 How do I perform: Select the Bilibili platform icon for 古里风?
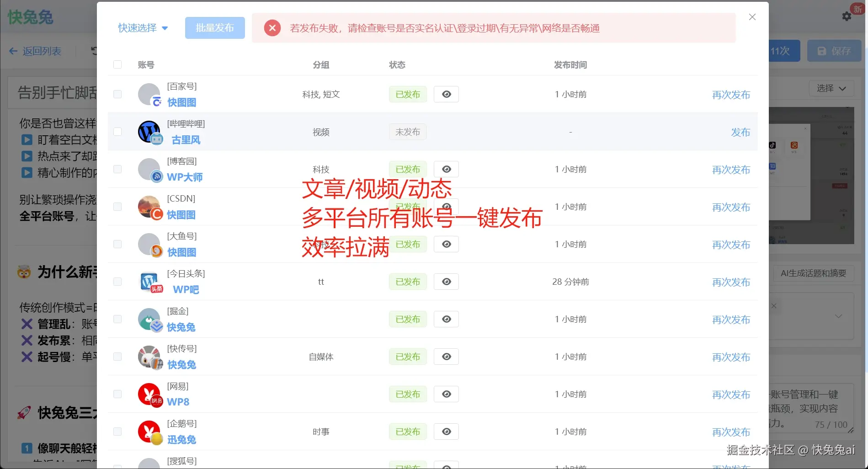point(157,139)
